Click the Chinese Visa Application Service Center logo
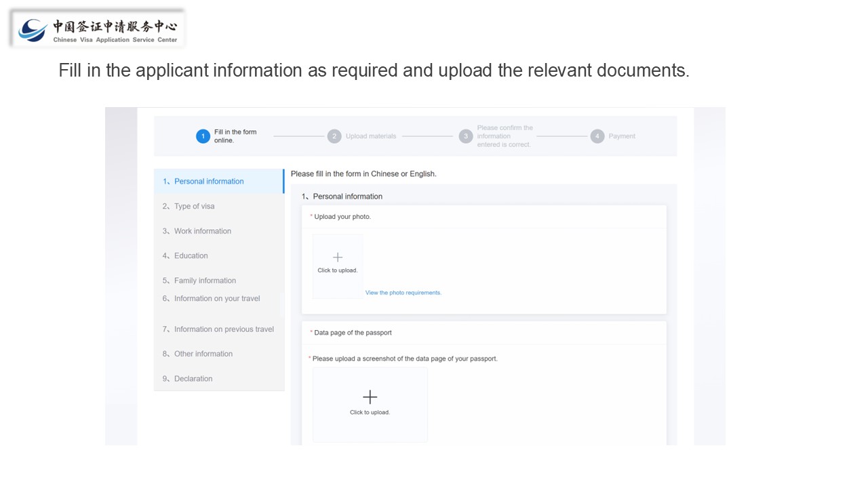 [98, 29]
